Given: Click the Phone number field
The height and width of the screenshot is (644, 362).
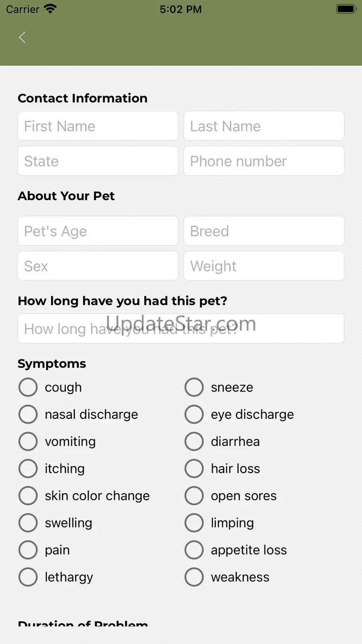Looking at the screenshot, I should (264, 161).
